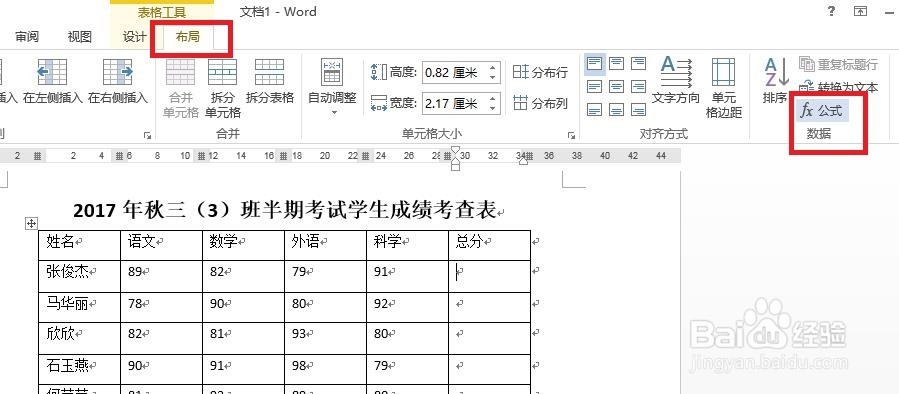Click the 张俊杰 name cell
Image resolution: width=899 pixels, height=394 pixels.
tap(80, 276)
